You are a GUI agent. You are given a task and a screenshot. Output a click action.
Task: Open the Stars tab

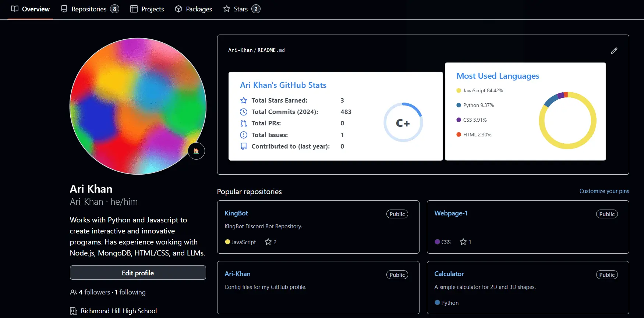[x=241, y=9]
